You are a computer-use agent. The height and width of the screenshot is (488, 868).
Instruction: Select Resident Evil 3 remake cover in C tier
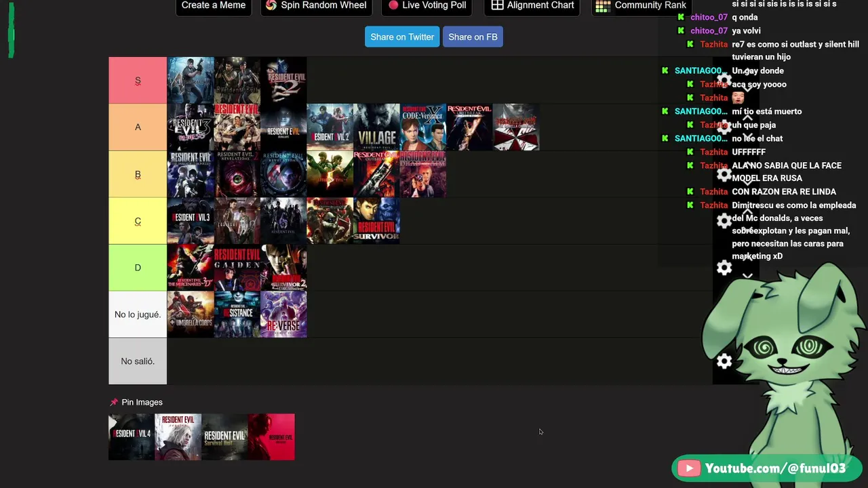[191, 220]
